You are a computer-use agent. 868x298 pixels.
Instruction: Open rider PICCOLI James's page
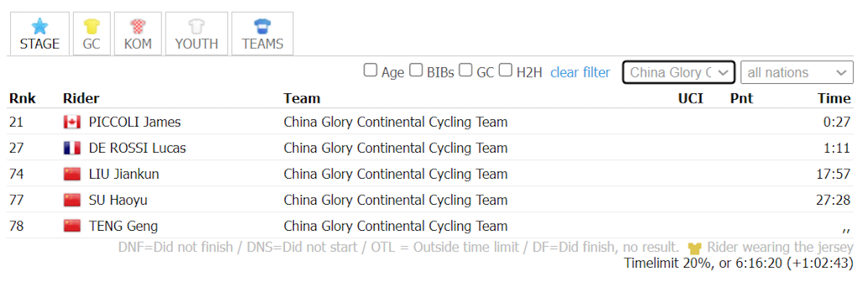[135, 122]
